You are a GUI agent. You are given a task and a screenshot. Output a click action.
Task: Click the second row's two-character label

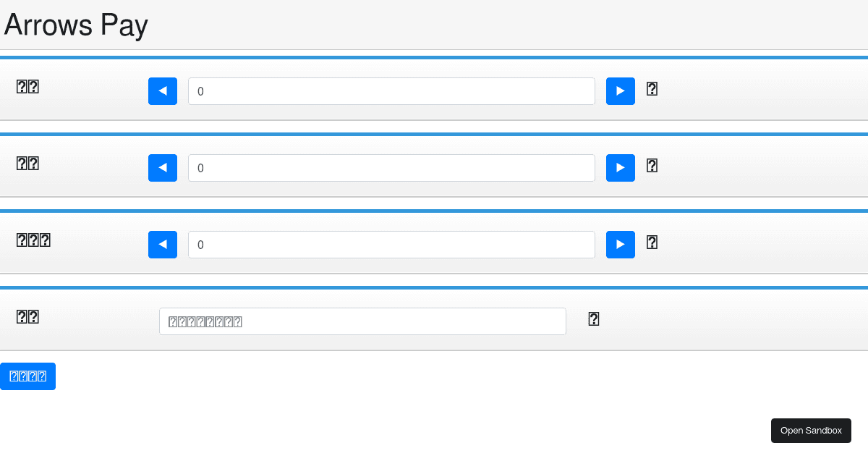tap(27, 164)
